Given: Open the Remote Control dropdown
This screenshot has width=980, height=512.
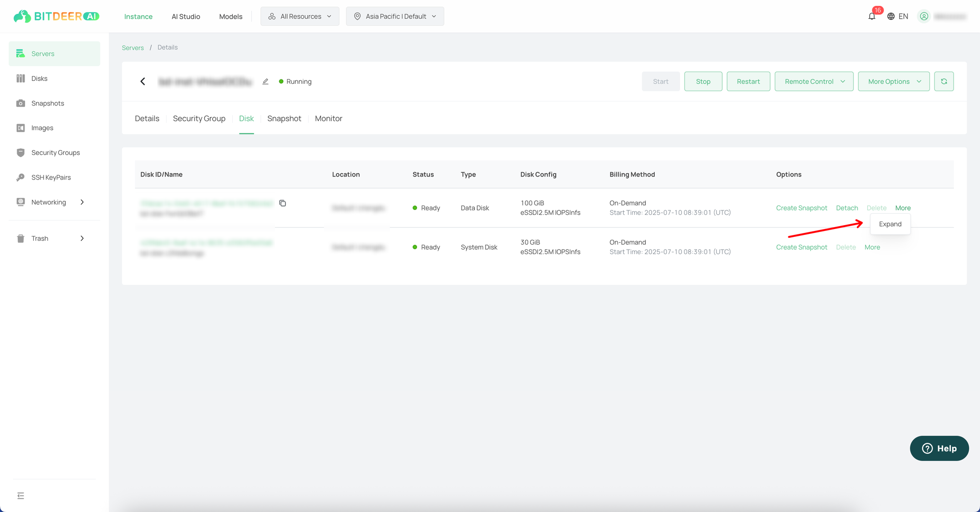Looking at the screenshot, I should 814,81.
